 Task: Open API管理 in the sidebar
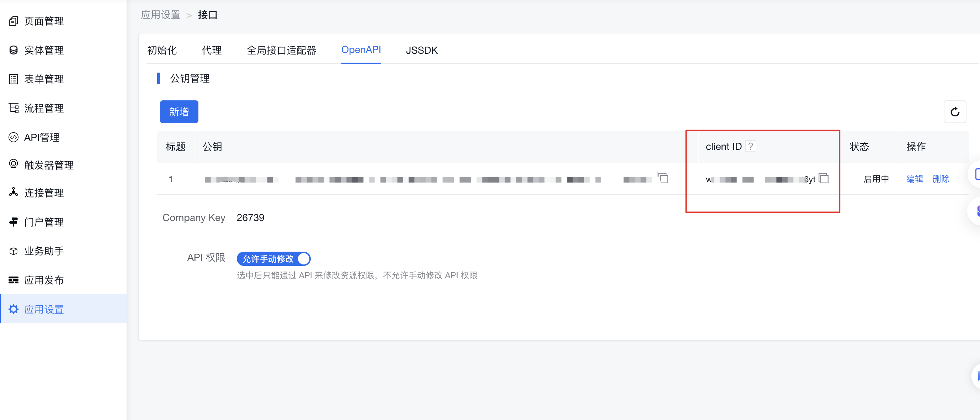coord(42,137)
